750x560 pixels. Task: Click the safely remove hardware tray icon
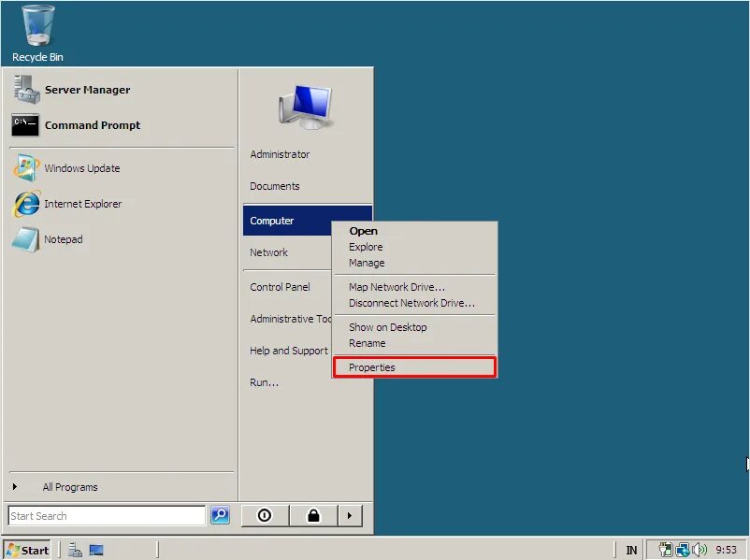pos(665,550)
